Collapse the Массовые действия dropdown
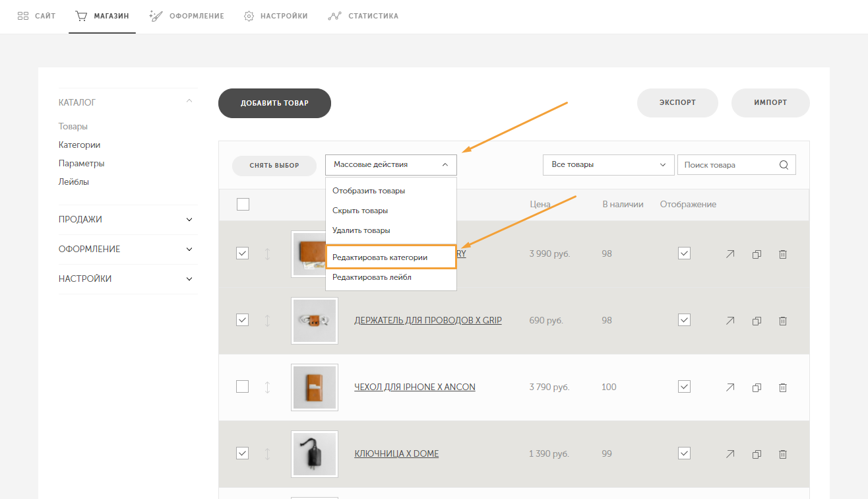Image resolution: width=868 pixels, height=499 pixels. pos(390,165)
